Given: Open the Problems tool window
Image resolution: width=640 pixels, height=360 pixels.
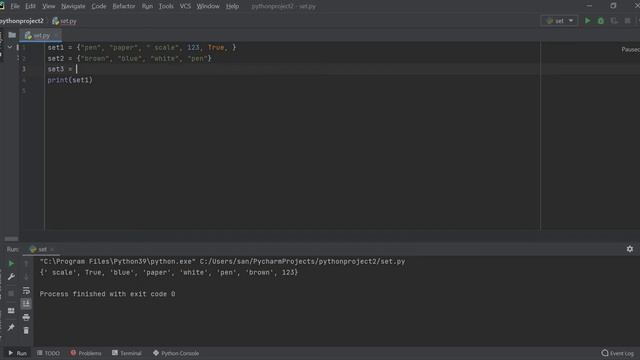Looking at the screenshot, I should coord(86,353).
